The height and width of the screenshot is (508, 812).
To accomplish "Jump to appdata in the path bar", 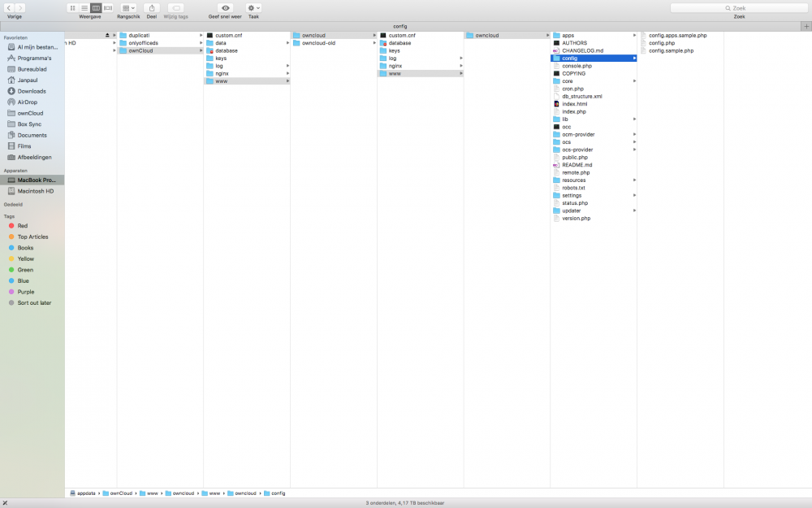I will 83,493.
